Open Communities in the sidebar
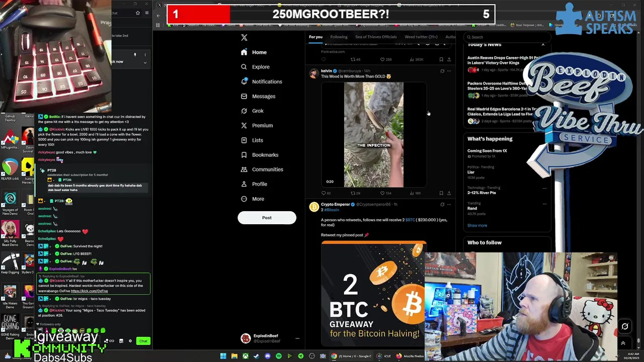 [262, 169]
